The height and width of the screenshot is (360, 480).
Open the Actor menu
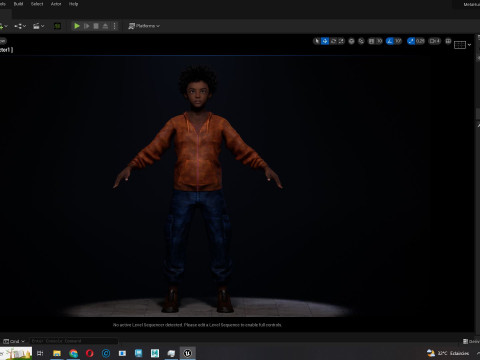[56, 4]
